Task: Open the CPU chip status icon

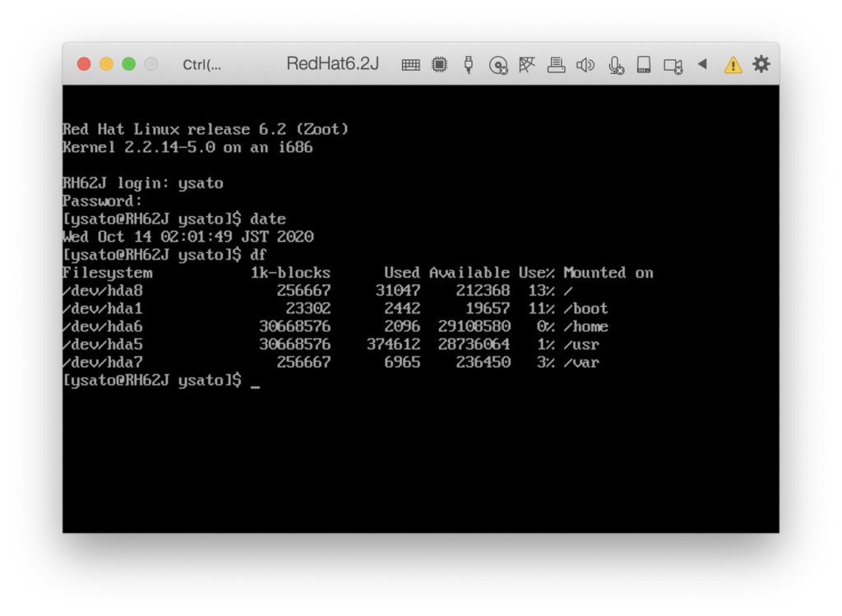Action: (439, 64)
